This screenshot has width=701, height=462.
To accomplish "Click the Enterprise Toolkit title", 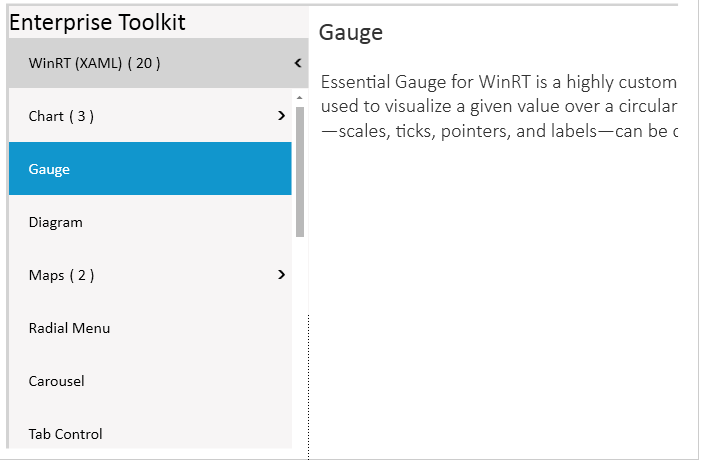I will (x=97, y=22).
